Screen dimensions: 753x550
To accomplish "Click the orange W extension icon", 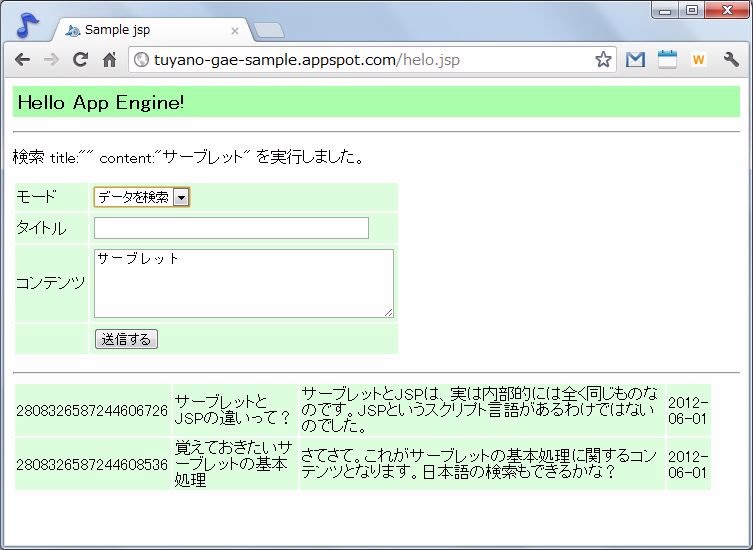I will click(698, 60).
